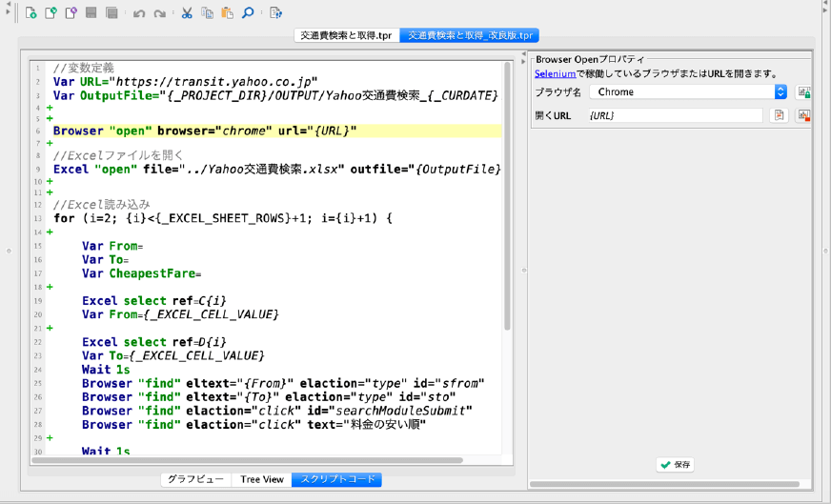Click the 保存 save button
Image resolution: width=831 pixels, height=504 pixels.
pos(675,465)
